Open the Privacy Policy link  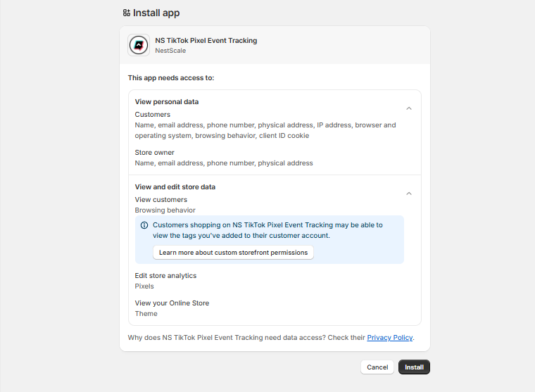click(x=390, y=337)
